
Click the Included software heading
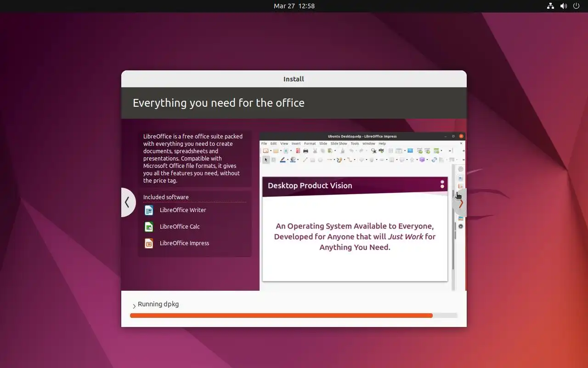166,197
